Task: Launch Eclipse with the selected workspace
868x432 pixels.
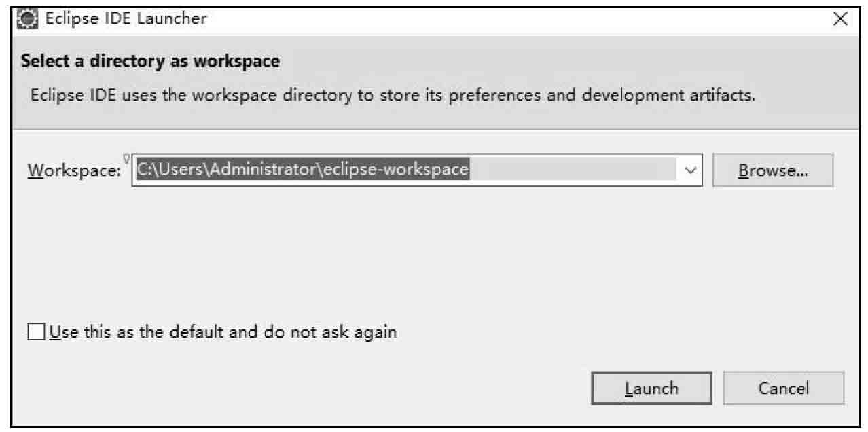Action: pos(651,389)
